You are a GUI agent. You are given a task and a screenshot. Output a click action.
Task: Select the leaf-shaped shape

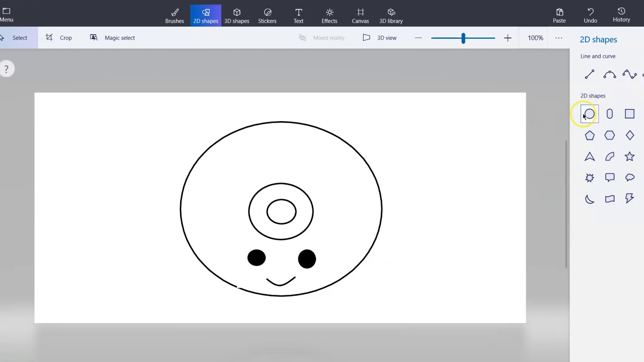click(610, 157)
